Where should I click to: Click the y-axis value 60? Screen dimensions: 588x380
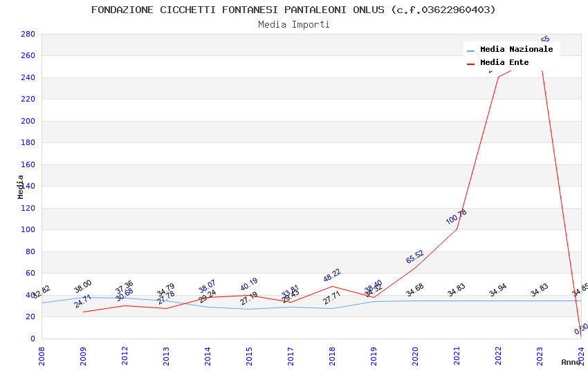[x=30, y=274]
